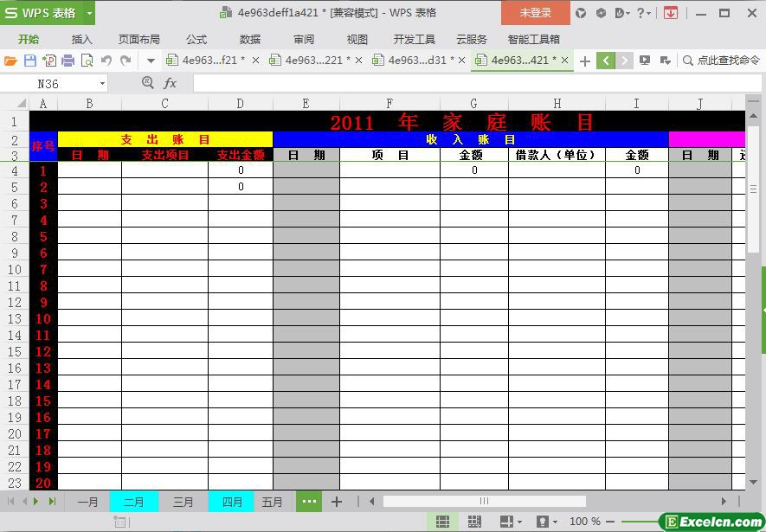Save the workbook with the disk icon

point(30,61)
